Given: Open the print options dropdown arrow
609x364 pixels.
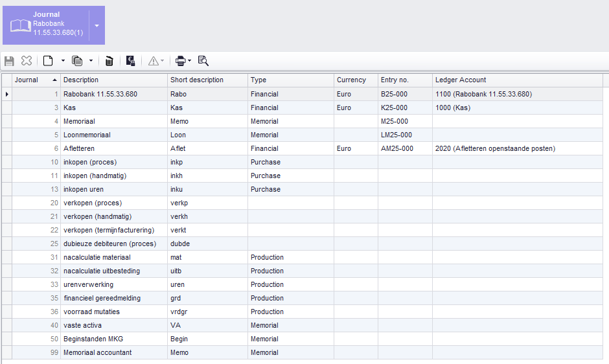Looking at the screenshot, I should (x=190, y=61).
